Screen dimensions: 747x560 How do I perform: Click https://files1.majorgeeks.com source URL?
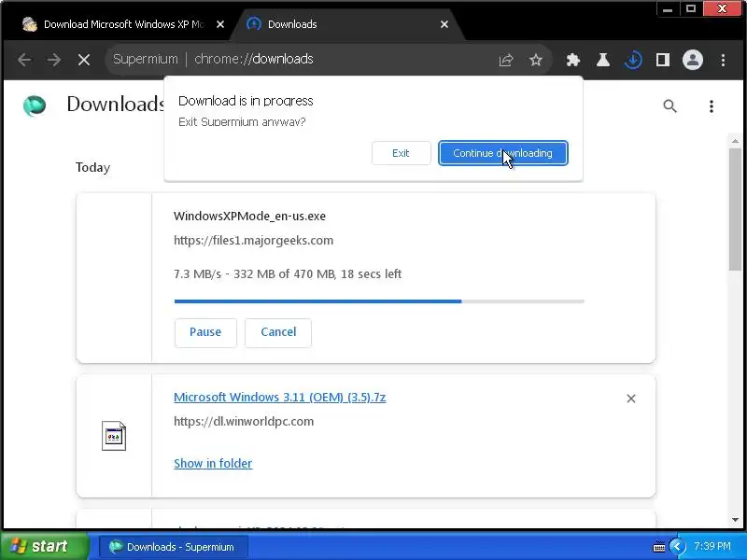coord(253,241)
